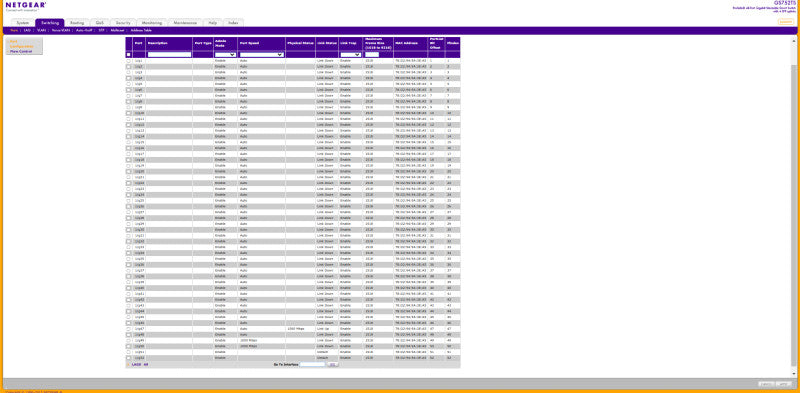Select the VLAN submenu item
Image resolution: width=800 pixels, height=393 pixels.
pyautogui.click(x=41, y=31)
